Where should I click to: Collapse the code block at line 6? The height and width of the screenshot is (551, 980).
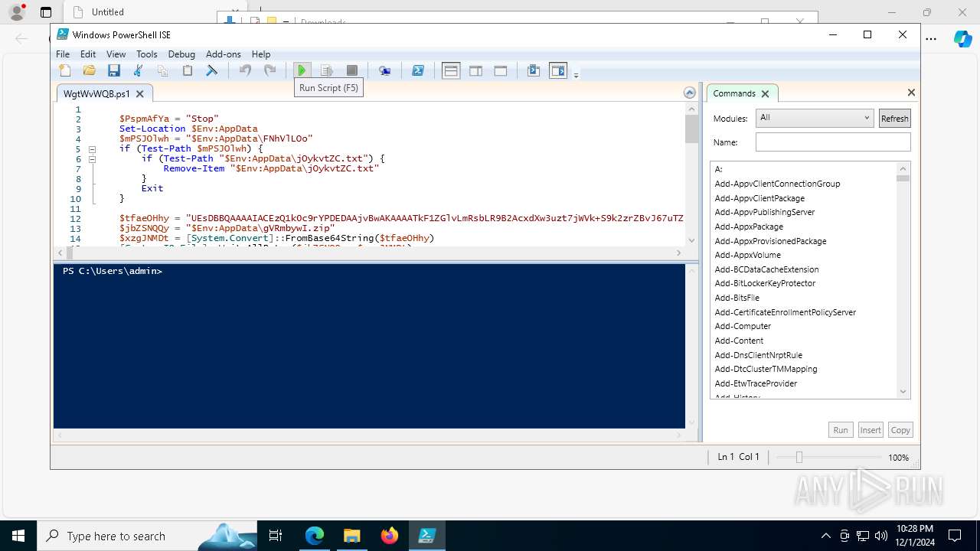[92, 159]
